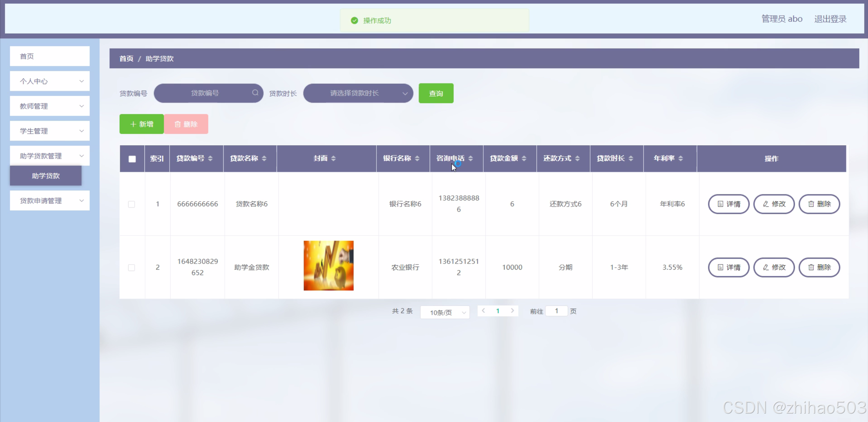Click 详情 button for row 1
Viewport: 868px width, 422px height.
pyautogui.click(x=729, y=204)
